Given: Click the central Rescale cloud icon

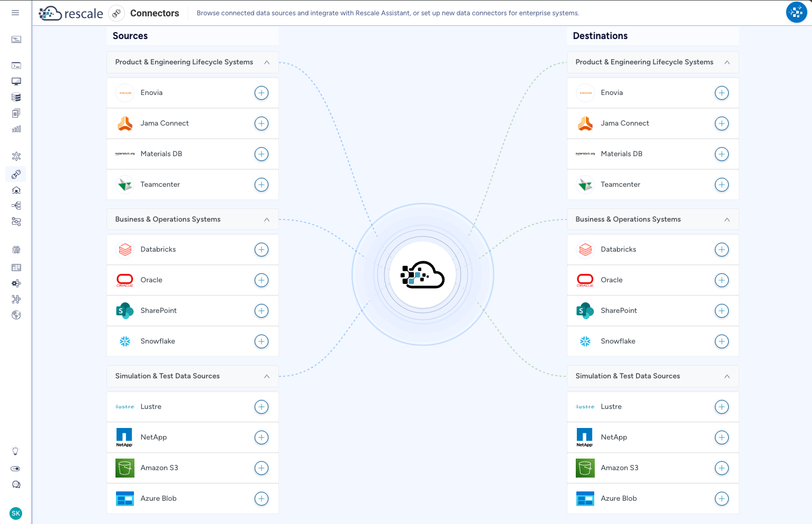Looking at the screenshot, I should [x=423, y=274].
